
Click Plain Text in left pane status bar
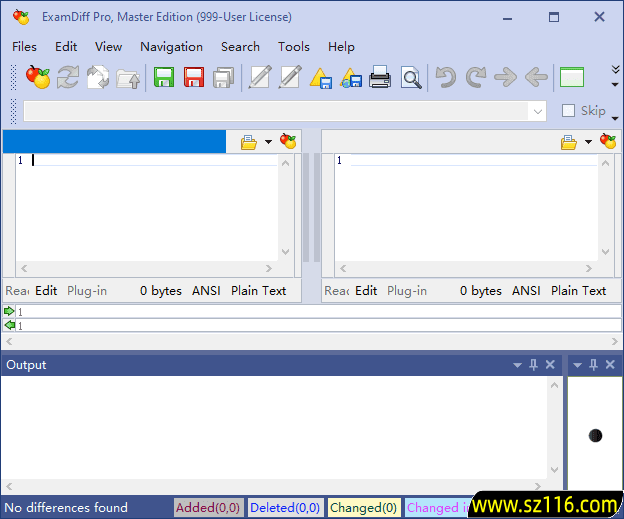(258, 291)
